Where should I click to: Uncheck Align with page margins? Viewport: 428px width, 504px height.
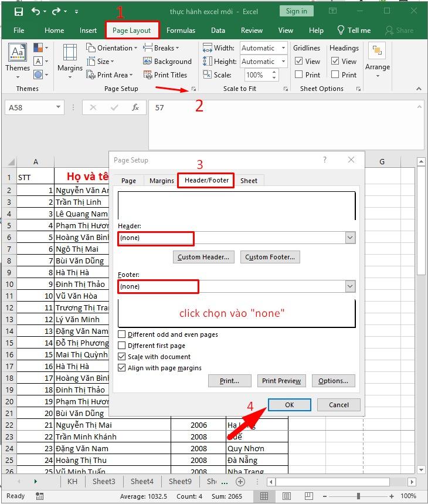(122, 368)
